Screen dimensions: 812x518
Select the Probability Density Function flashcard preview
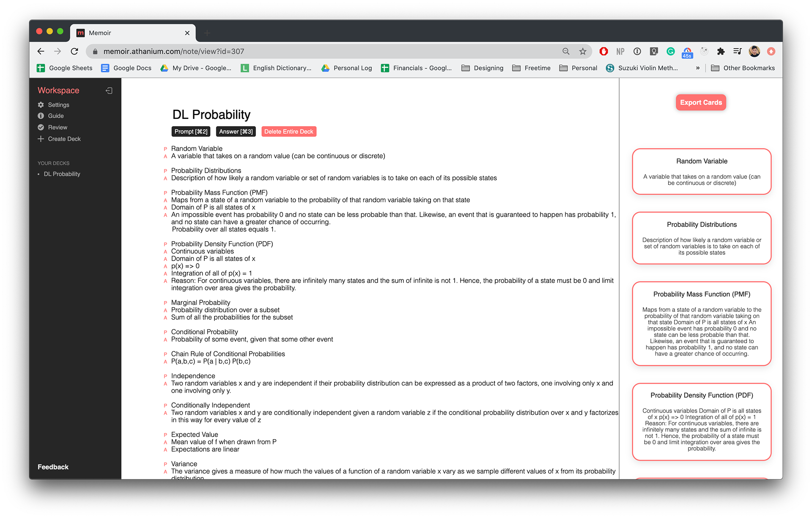point(702,422)
